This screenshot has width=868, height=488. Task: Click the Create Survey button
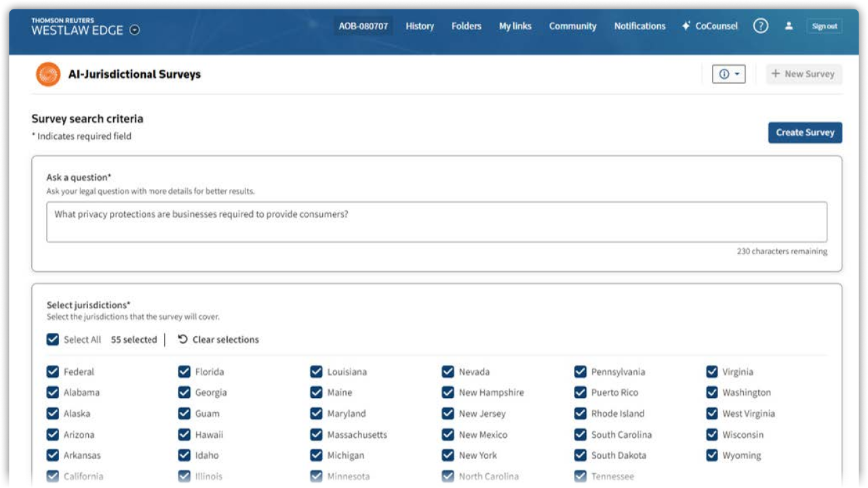pyautogui.click(x=804, y=132)
